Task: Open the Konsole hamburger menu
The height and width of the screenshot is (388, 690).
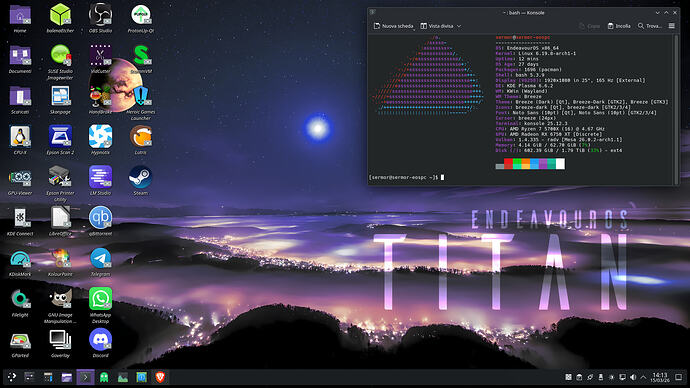Action: 672,26
